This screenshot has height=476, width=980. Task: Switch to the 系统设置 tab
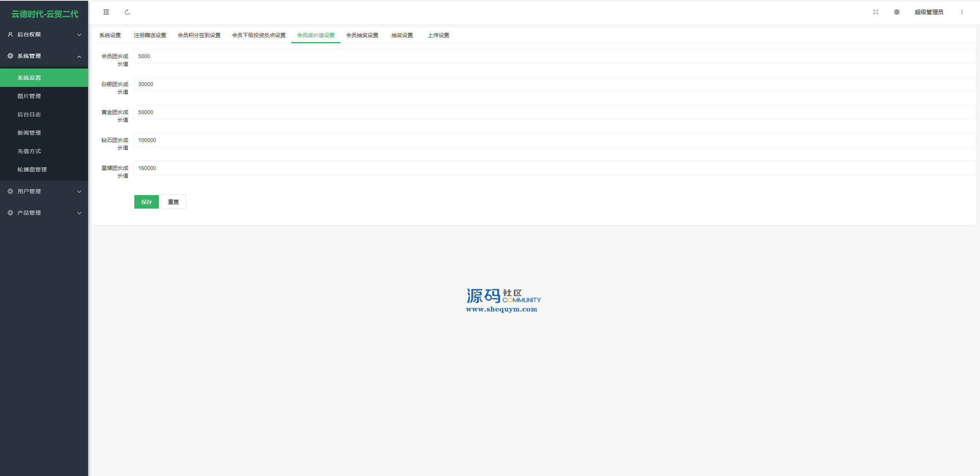(110, 35)
